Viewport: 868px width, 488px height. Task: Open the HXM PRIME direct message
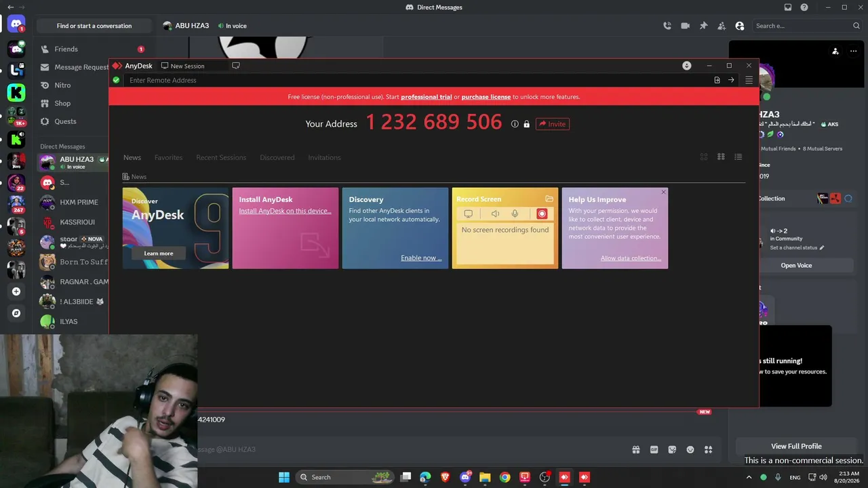75,202
